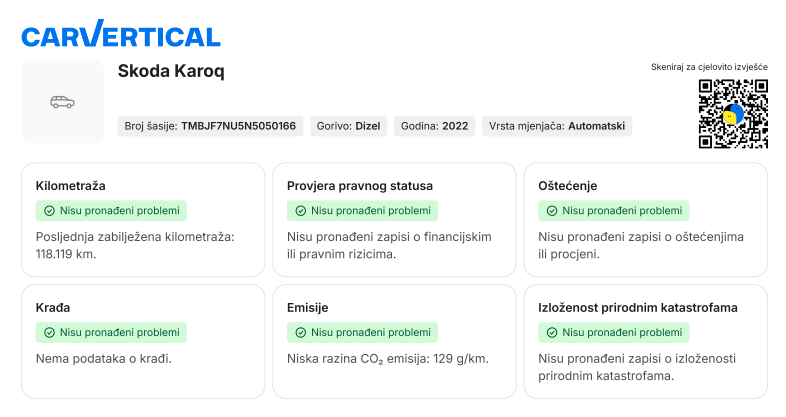Click the Vrsta mjenjača: Automatski tag
This screenshot has width=786, height=417.
556,126
